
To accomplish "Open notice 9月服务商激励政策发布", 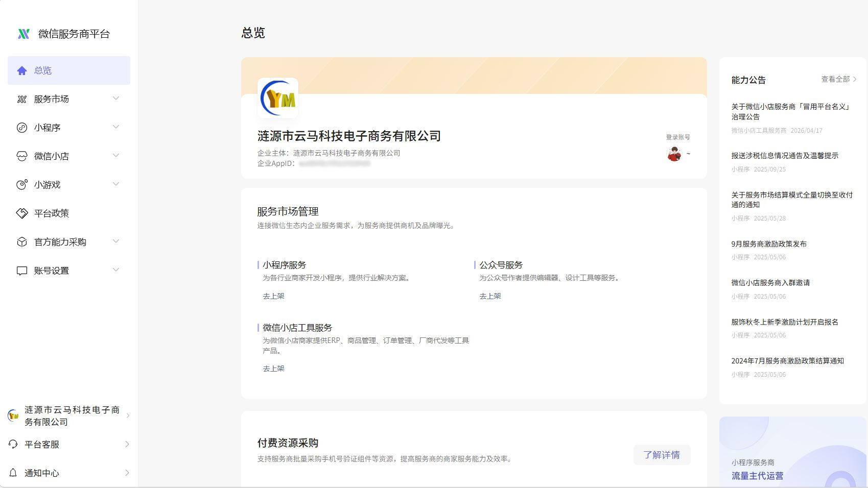I will point(769,244).
